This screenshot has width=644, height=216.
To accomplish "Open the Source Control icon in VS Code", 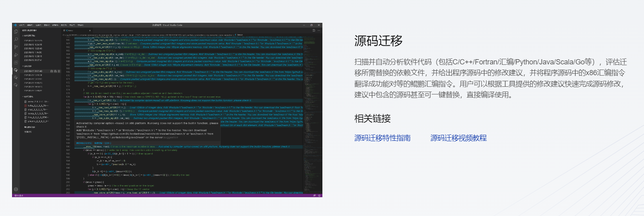I will 16,47.
